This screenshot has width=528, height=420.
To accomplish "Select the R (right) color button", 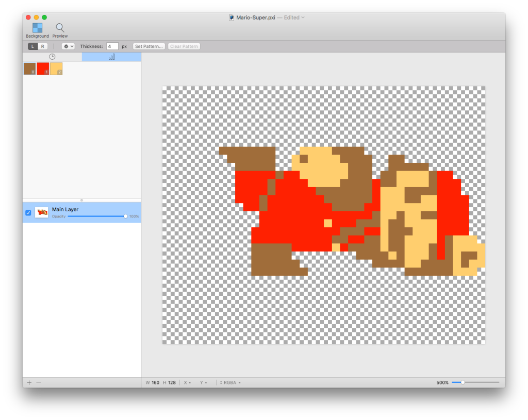I will (x=42, y=46).
